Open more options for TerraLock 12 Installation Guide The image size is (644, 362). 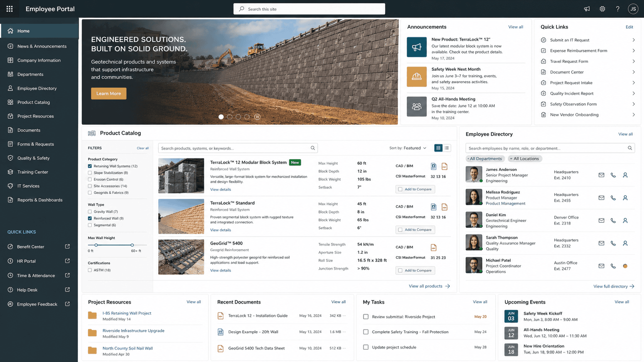[x=344, y=315]
